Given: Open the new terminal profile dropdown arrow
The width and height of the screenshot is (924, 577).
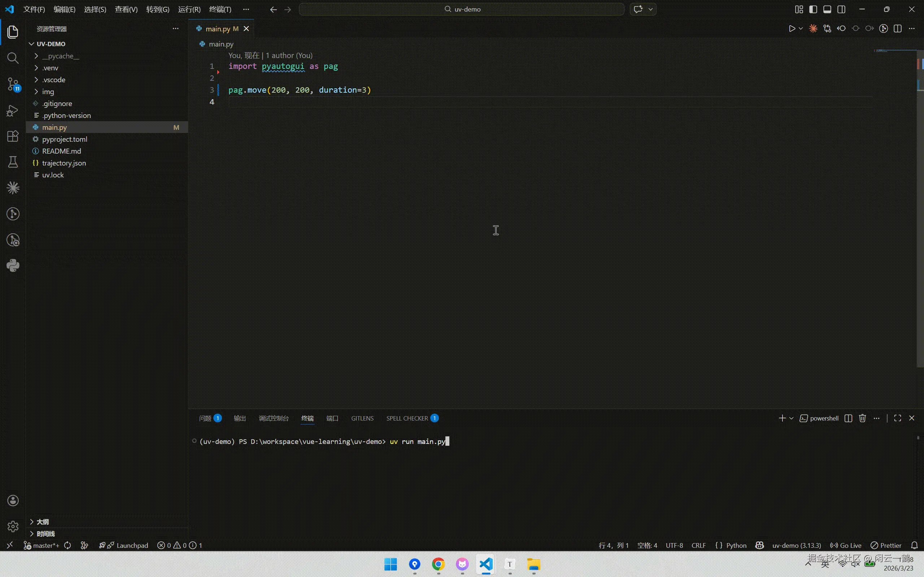Looking at the screenshot, I should coord(792,418).
